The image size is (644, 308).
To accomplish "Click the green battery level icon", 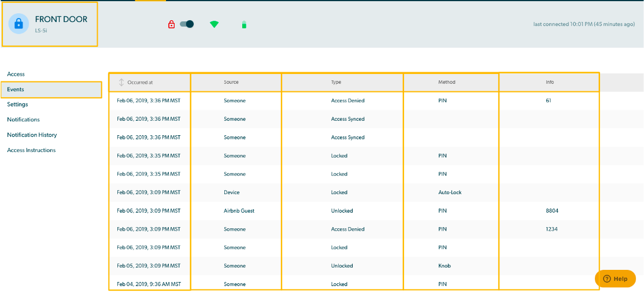I will point(244,25).
